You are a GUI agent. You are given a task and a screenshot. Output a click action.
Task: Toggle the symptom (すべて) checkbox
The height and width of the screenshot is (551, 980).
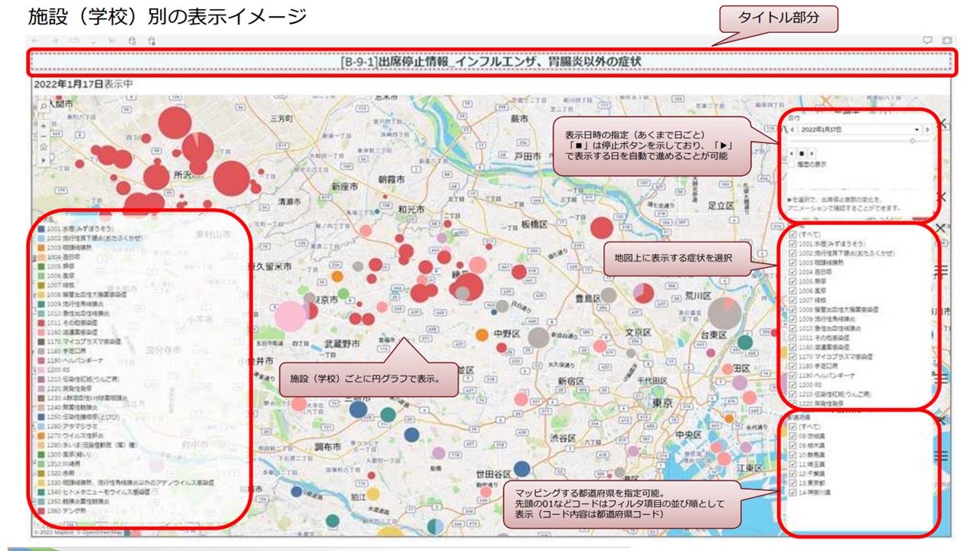coord(793,233)
